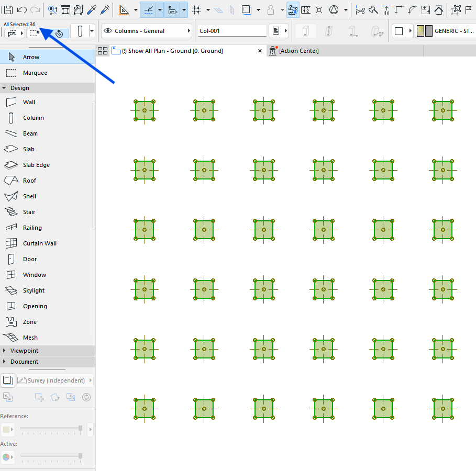
Task: Toggle the Trace reference button in panel
Action: click(x=8, y=380)
